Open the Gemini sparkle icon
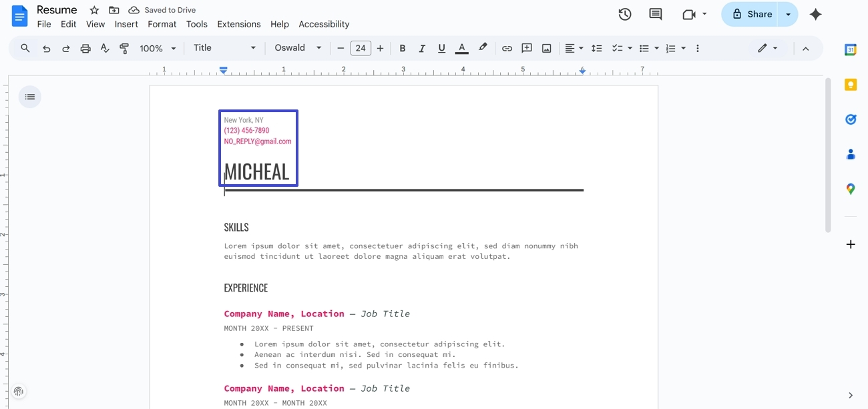The width and height of the screenshot is (868, 409). (x=815, y=14)
